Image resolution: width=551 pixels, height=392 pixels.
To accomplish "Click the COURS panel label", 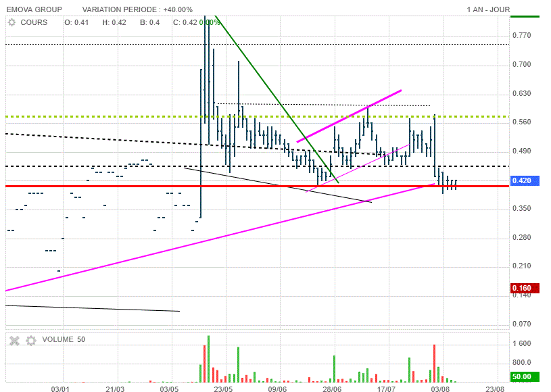I will point(34,22).
